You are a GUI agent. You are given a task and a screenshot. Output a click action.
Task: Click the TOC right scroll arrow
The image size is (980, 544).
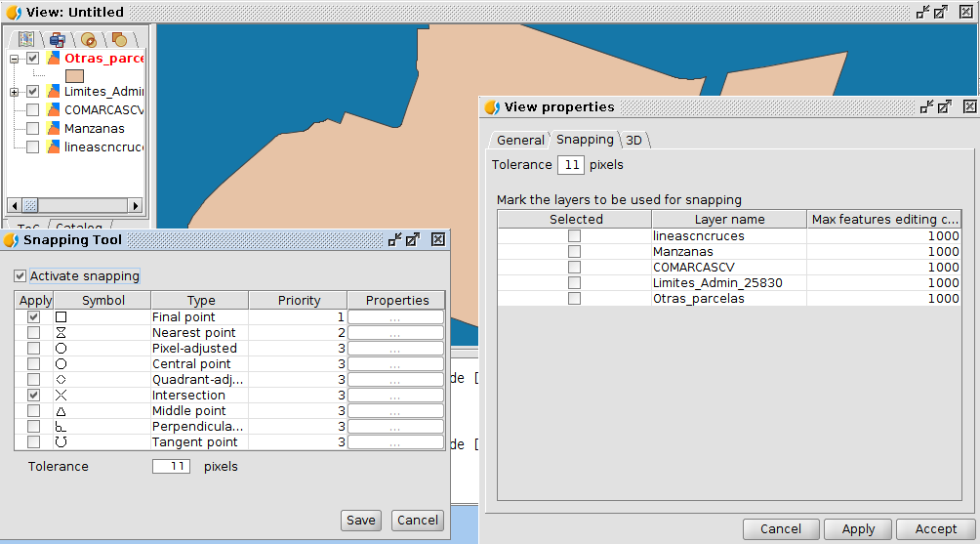click(x=135, y=205)
